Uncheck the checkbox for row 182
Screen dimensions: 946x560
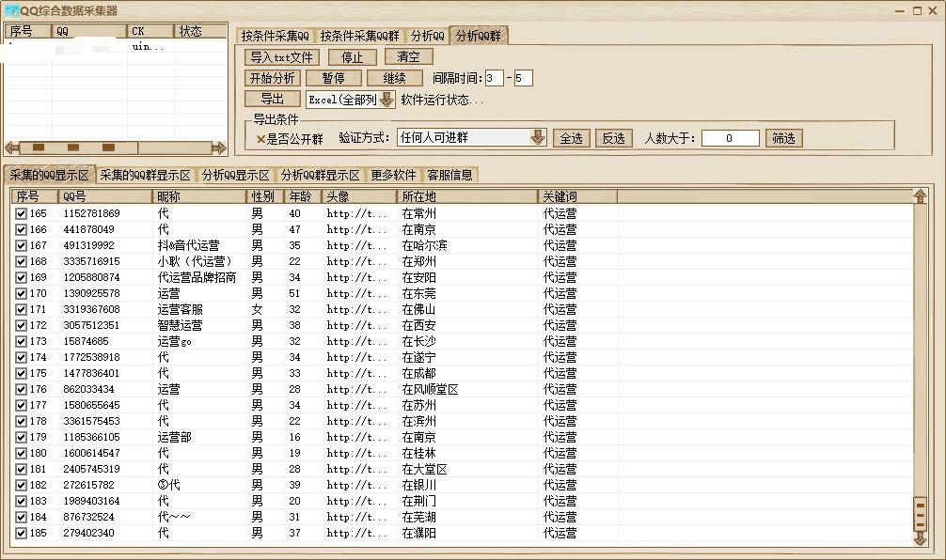coord(21,485)
